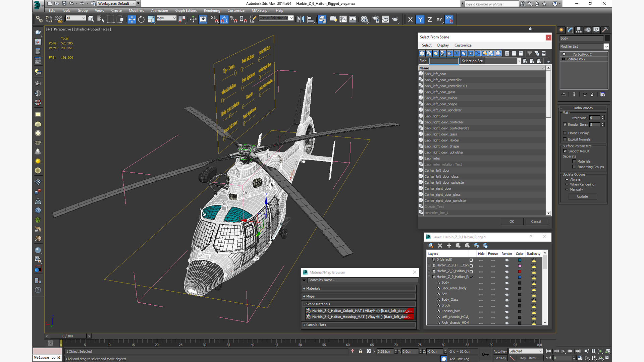Click Cancel in Select From Scene dialog
Viewport: 644px width, 362px height.
(x=536, y=222)
